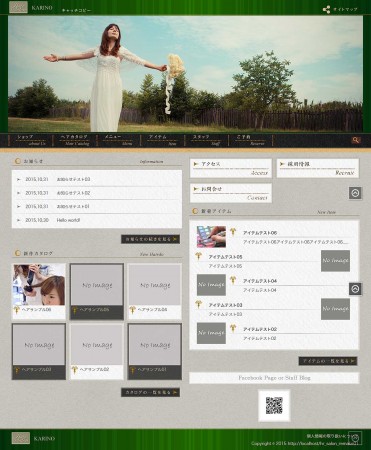
Task: Open the お知らせテスト03 news entry
Action: point(73,179)
